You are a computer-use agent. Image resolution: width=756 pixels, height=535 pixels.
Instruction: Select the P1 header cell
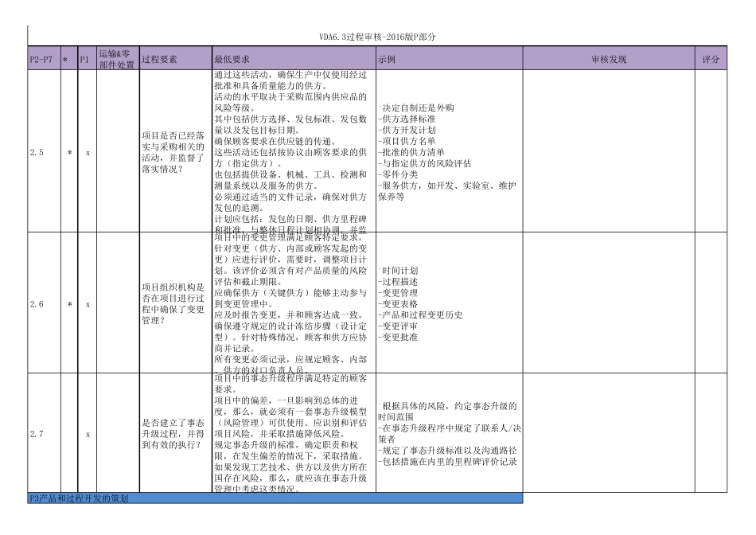click(88, 58)
